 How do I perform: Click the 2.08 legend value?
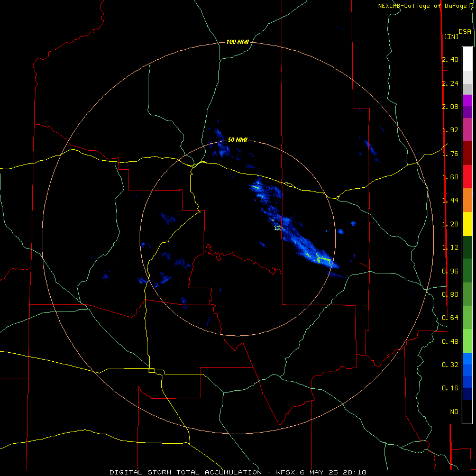(450, 106)
